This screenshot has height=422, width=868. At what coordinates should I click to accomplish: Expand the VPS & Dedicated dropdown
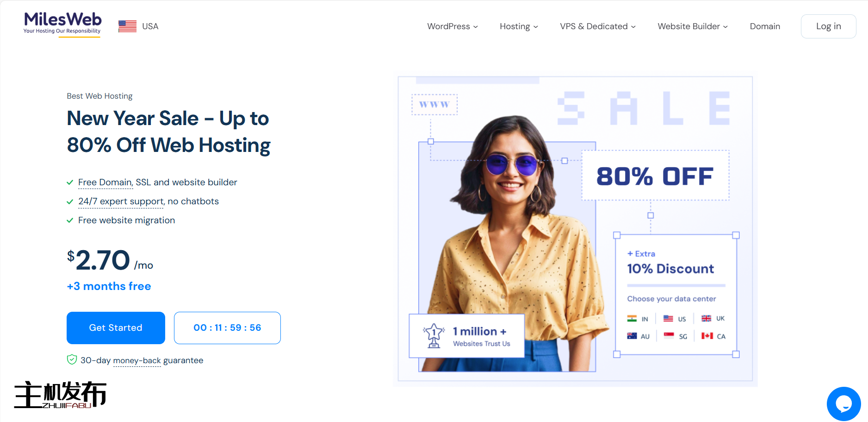(x=598, y=26)
